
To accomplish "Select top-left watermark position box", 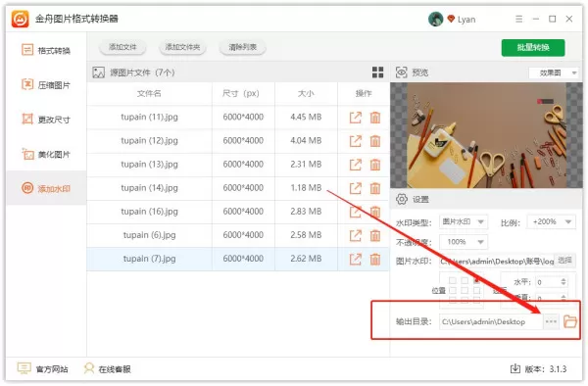I will click(452, 280).
